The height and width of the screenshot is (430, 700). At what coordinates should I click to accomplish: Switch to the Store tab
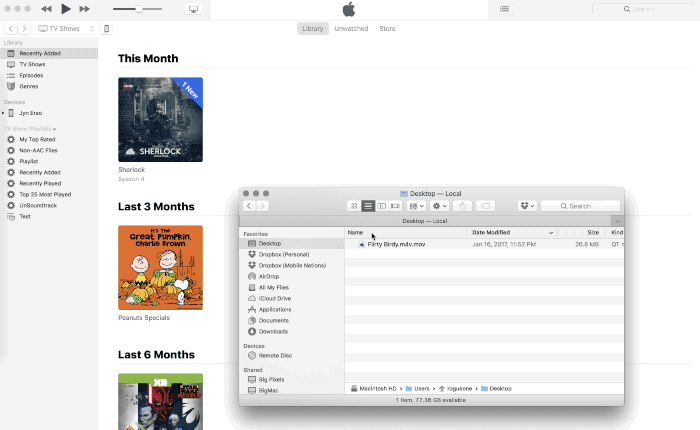coord(387,29)
